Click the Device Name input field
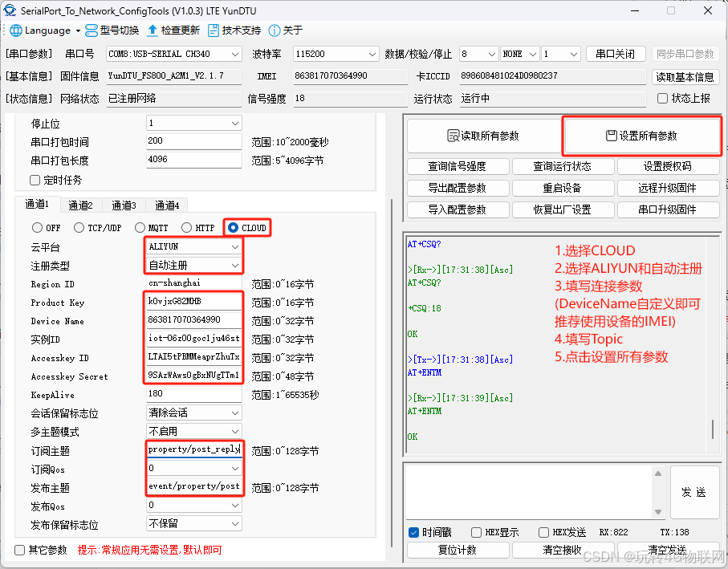This screenshot has height=569, width=728. (194, 320)
